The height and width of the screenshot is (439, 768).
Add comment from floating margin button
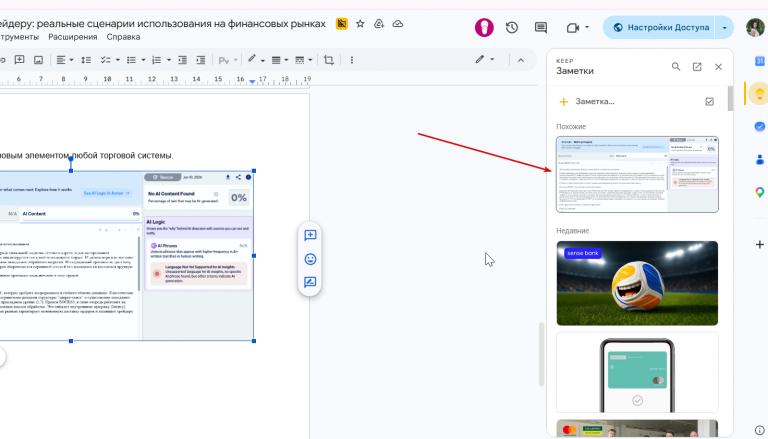pyautogui.click(x=310, y=235)
